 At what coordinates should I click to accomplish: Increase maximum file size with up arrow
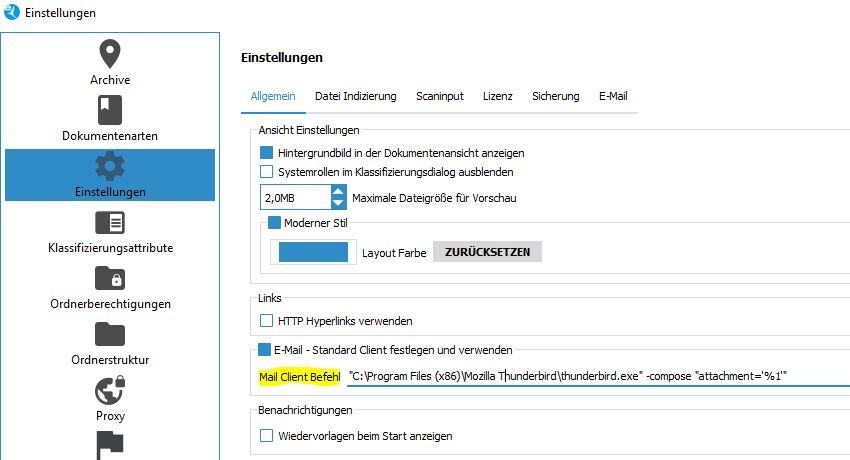pos(338,190)
